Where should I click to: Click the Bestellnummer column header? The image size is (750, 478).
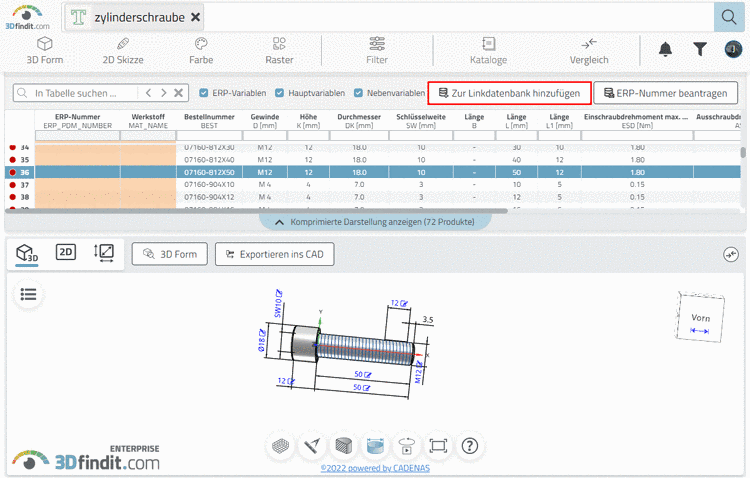(x=209, y=121)
